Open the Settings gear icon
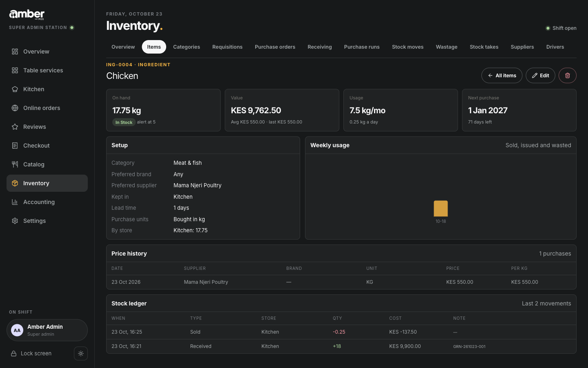Image resolution: width=588 pixels, height=368 pixels. 15,221
